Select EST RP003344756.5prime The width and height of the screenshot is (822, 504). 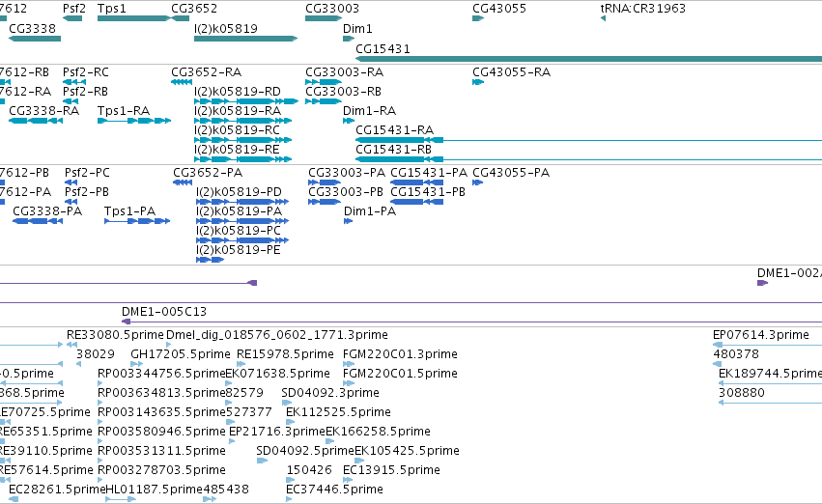tap(161, 374)
